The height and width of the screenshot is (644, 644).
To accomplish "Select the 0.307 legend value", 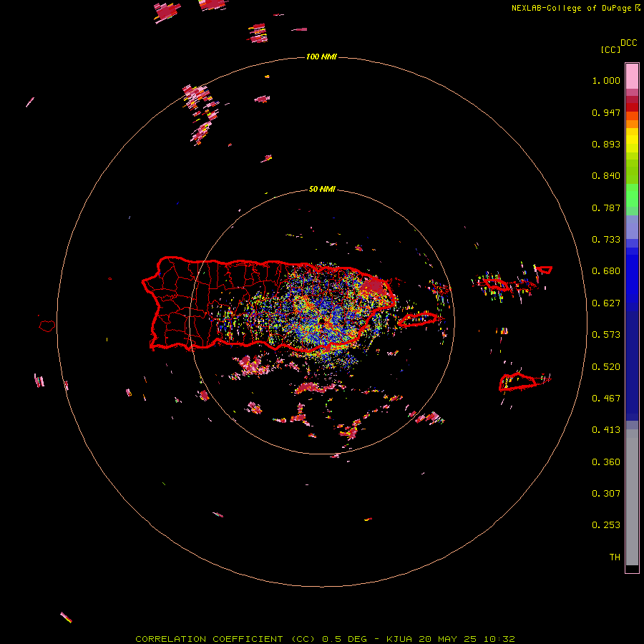I will coord(606,494).
